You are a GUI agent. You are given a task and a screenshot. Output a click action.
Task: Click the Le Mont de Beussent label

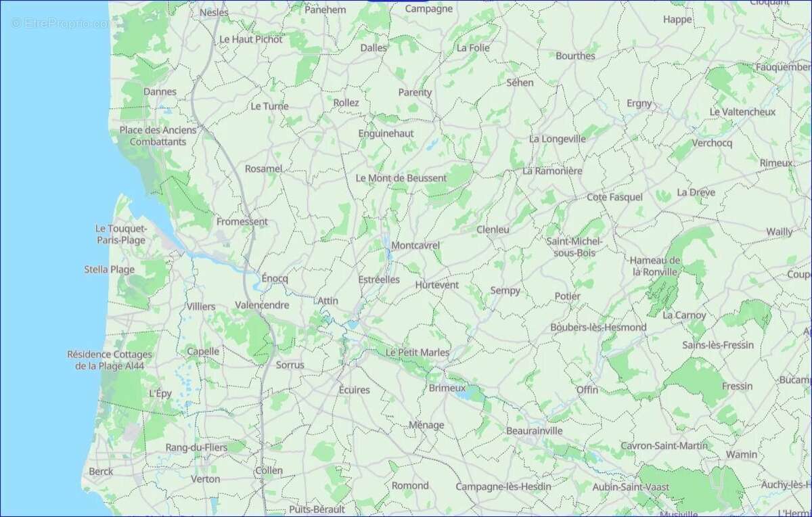coord(401,178)
